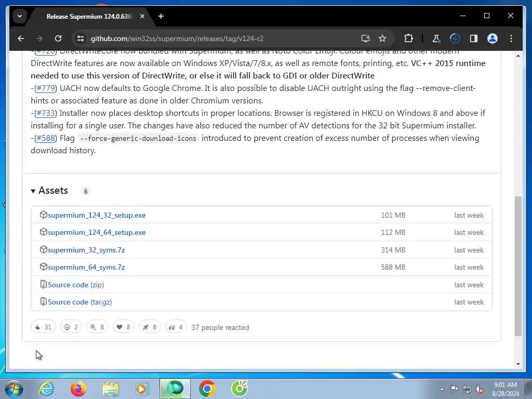
Task: Open the network tray icon
Action: (x=467, y=389)
